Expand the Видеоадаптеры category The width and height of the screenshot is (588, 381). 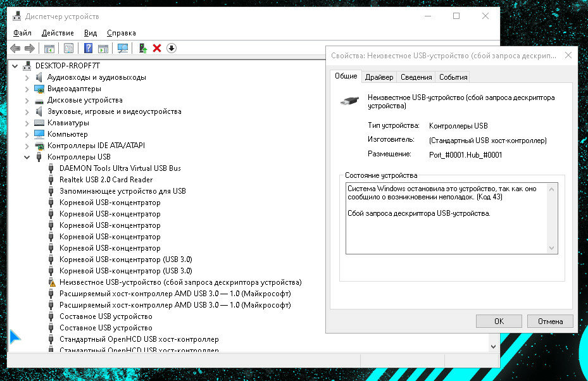coord(27,89)
